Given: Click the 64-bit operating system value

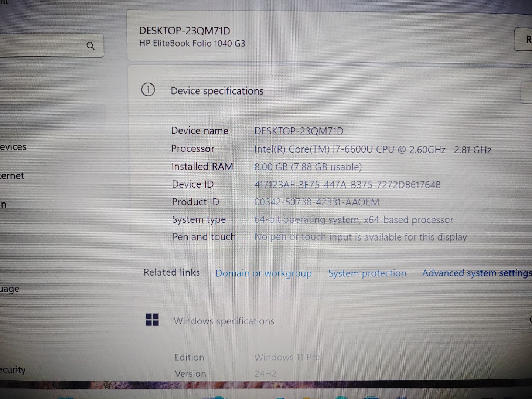Looking at the screenshot, I should click(x=354, y=220).
